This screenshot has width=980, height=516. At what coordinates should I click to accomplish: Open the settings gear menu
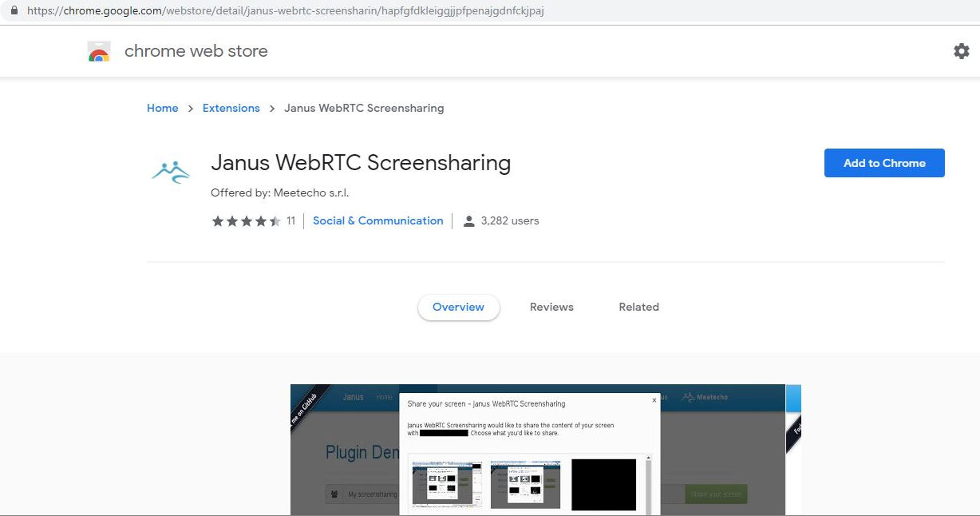961,50
